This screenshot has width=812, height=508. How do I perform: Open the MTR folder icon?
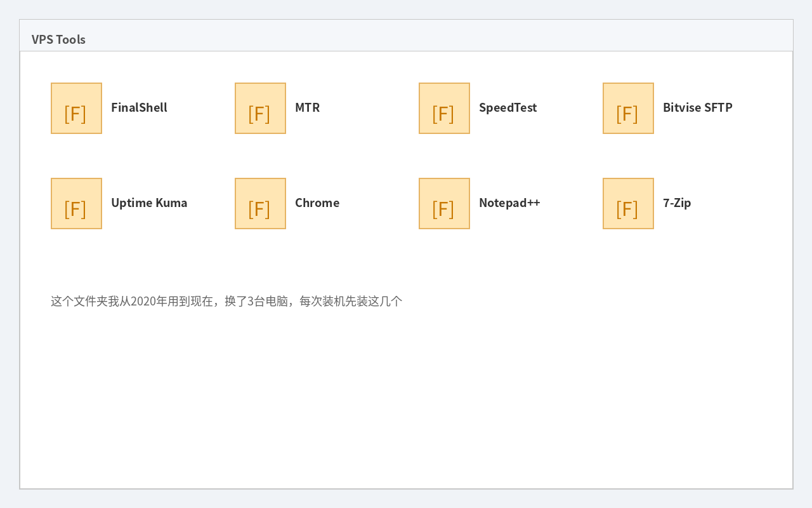[260, 108]
